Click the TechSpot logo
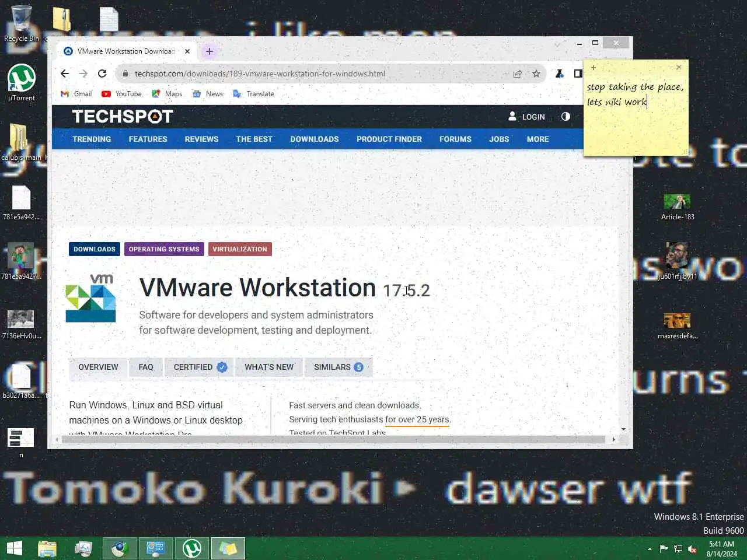Screen dimensions: 747x560 (123, 117)
